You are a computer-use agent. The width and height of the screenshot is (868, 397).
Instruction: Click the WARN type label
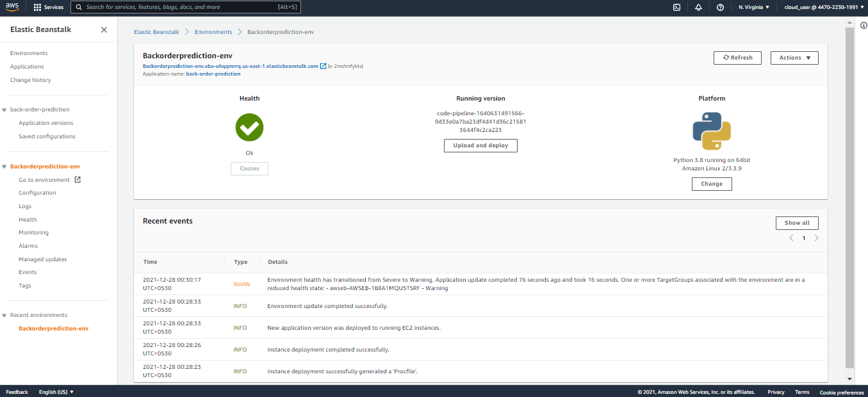242,284
